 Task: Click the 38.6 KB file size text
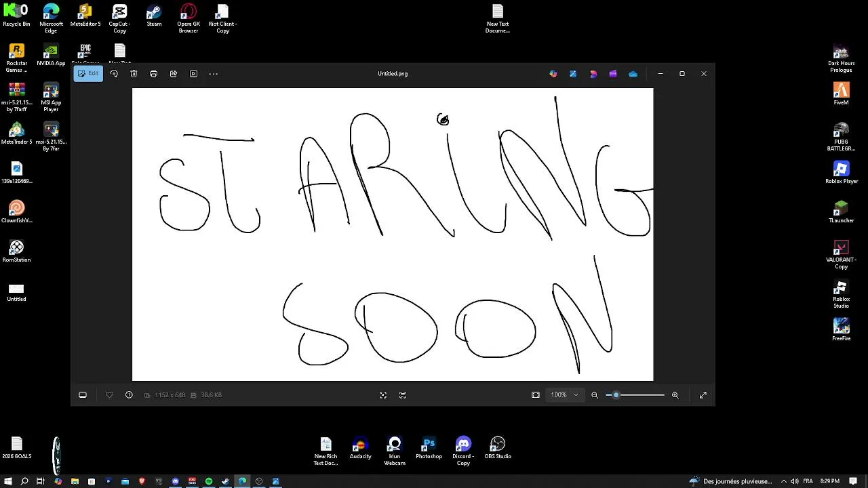(x=212, y=395)
